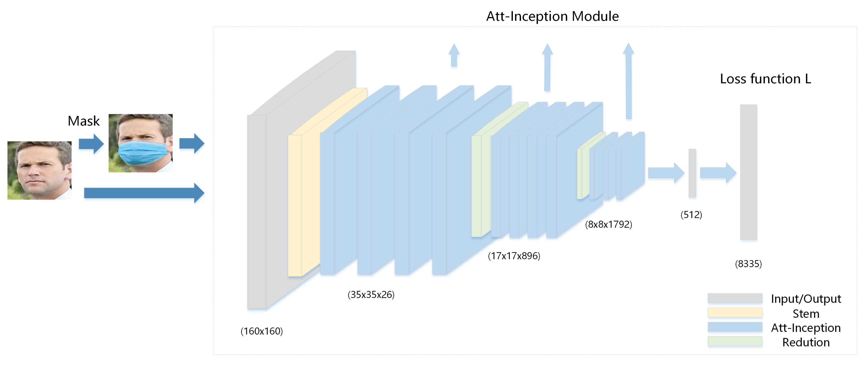The width and height of the screenshot is (868, 366).
Task: Click the blue Att-Inception legend swatch
Action: (735, 327)
